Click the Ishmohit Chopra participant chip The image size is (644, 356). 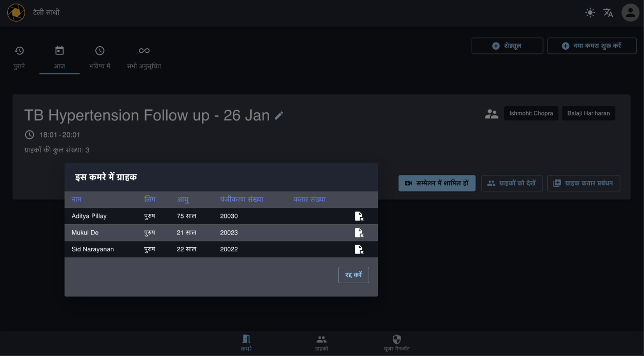coord(531,113)
